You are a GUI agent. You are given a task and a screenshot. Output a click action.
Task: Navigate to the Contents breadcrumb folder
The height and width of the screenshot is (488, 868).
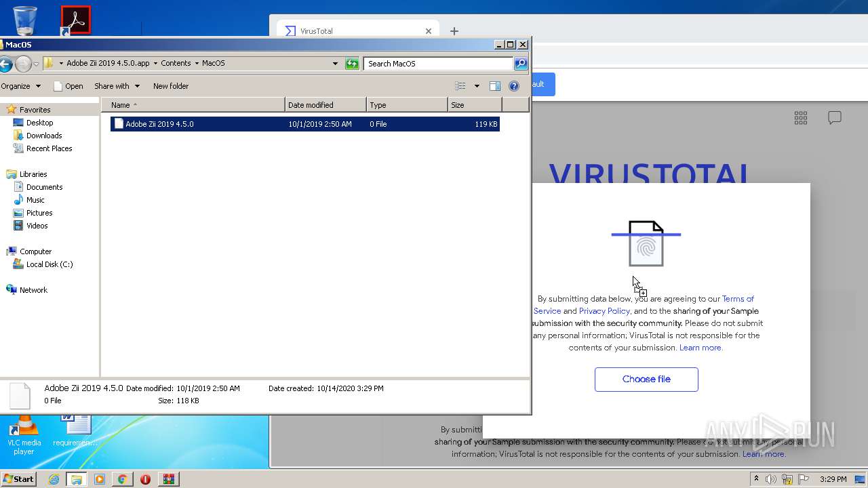[176, 63]
